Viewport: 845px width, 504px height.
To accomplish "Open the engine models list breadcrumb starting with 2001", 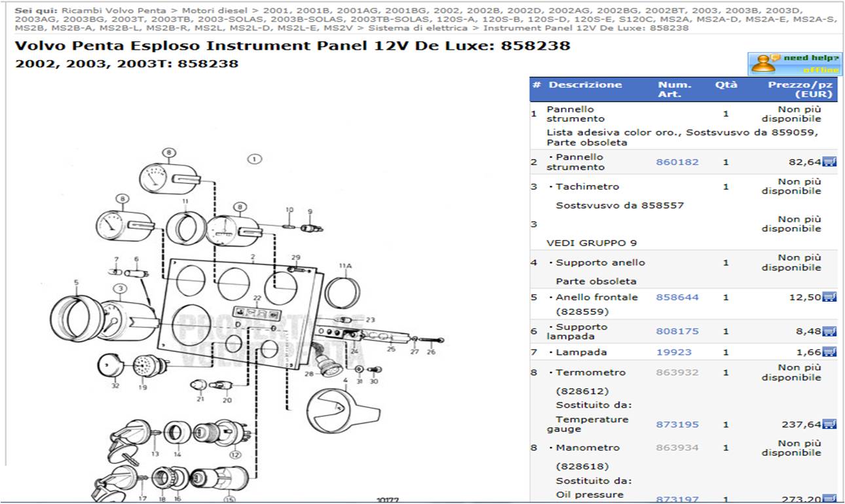I will click(425, 20).
